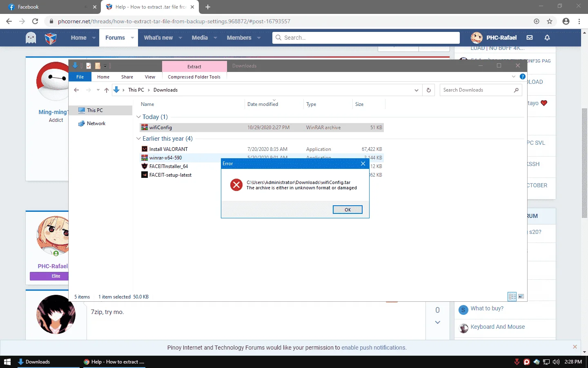Click This PC in the address breadcrumb
This screenshot has height=368, width=588.
136,90
